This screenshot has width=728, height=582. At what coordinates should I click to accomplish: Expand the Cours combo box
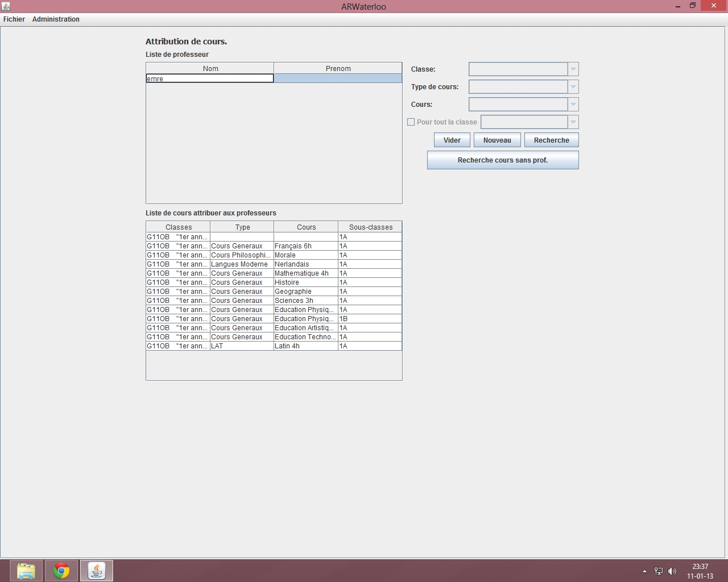coord(573,105)
